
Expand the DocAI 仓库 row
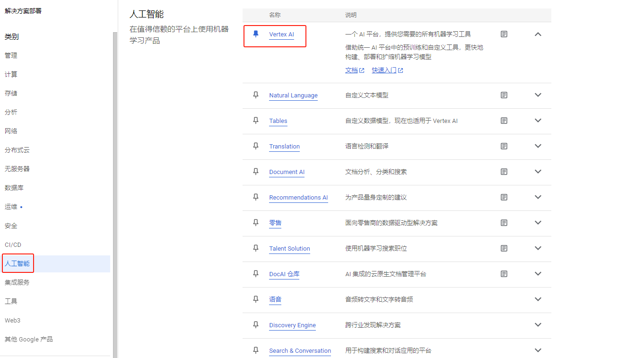pos(538,274)
